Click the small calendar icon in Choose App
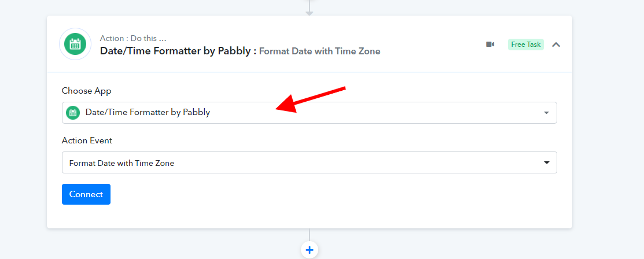 click(x=73, y=113)
